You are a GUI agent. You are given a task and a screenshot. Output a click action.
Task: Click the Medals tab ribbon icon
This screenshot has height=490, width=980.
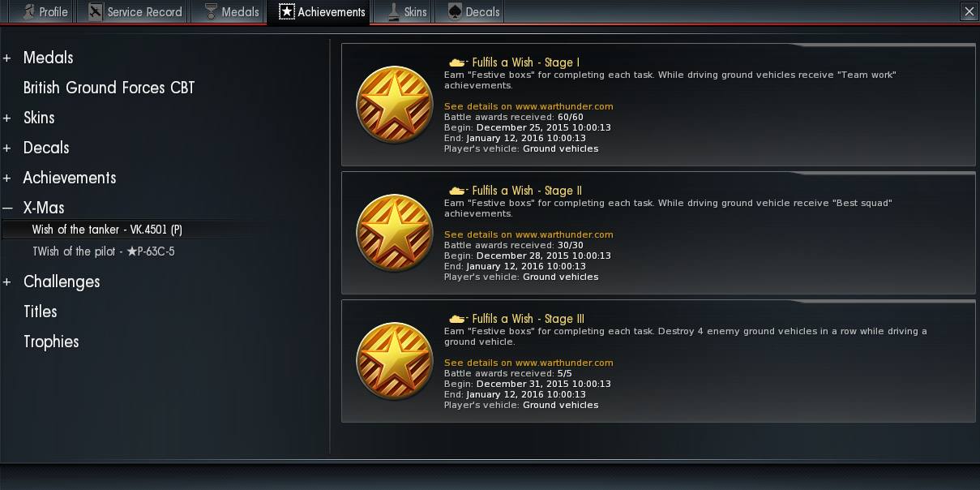point(211,11)
